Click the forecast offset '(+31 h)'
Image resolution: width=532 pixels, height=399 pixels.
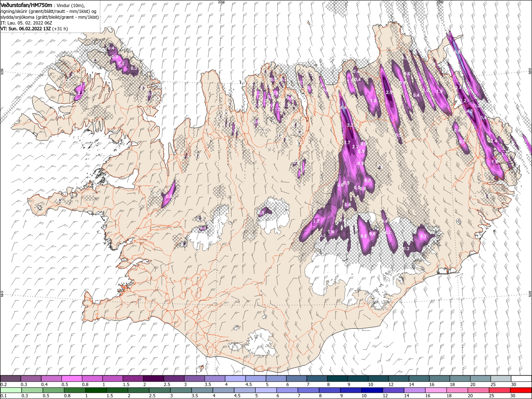click(x=60, y=29)
